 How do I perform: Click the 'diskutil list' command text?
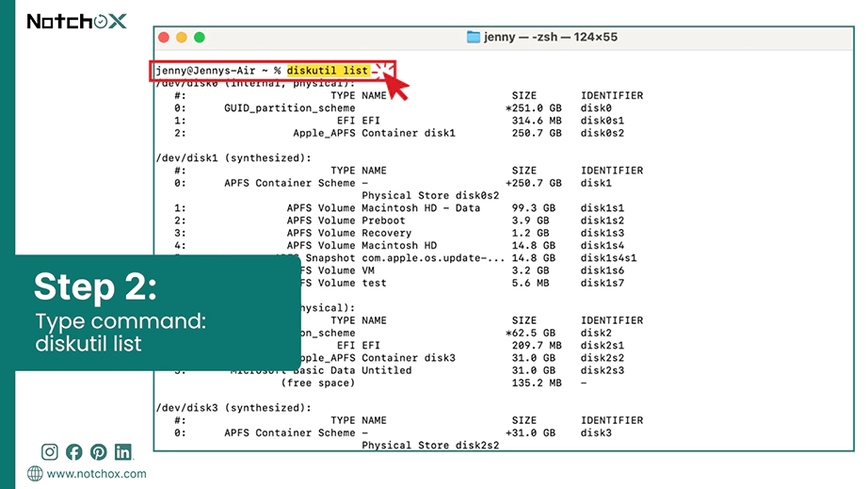(x=328, y=71)
